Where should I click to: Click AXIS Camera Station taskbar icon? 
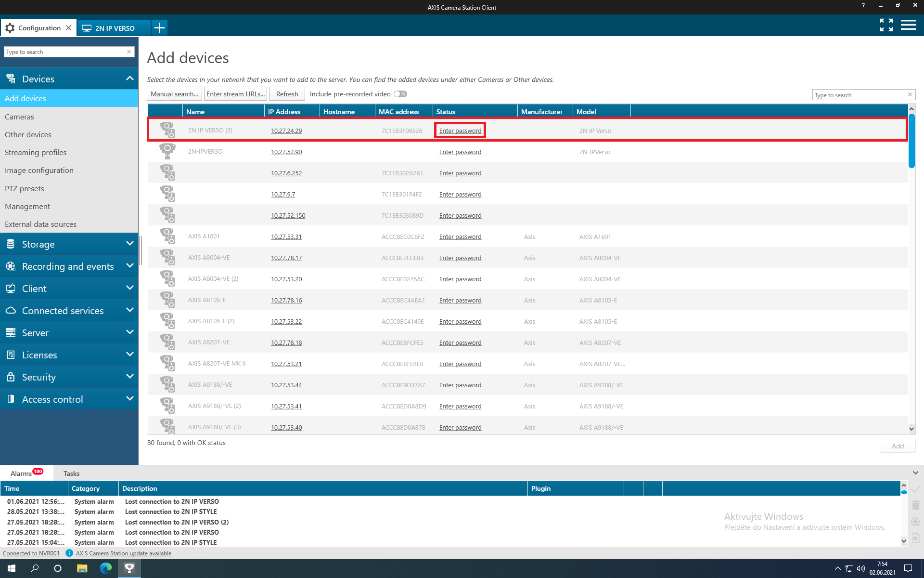[x=129, y=568]
